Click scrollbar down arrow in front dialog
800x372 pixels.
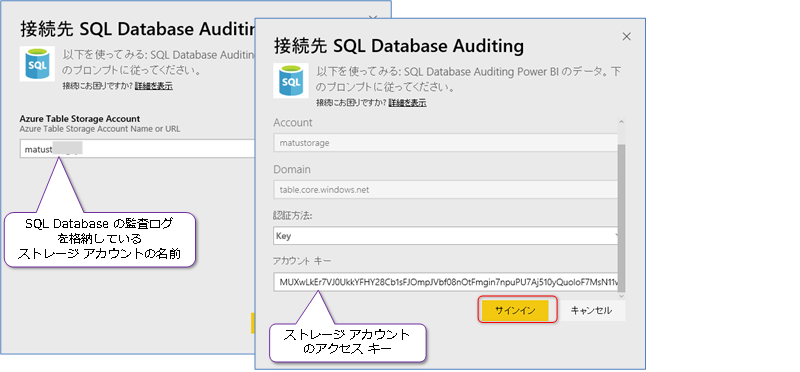coord(621,296)
